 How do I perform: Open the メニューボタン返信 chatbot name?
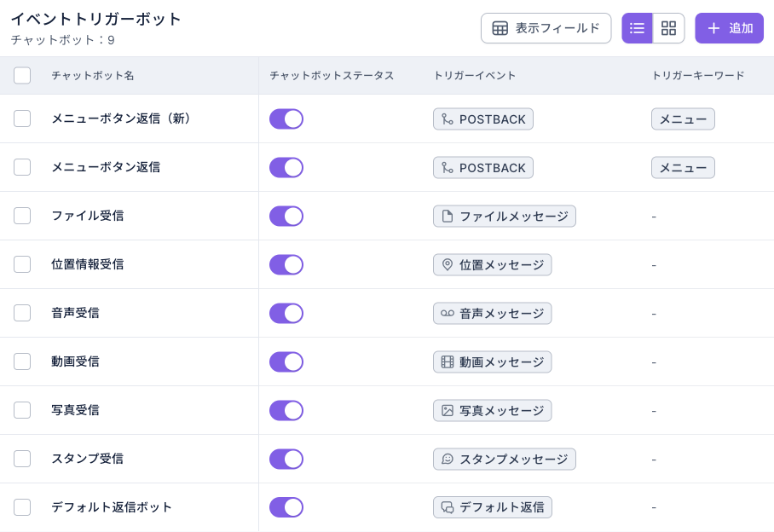click(x=107, y=167)
